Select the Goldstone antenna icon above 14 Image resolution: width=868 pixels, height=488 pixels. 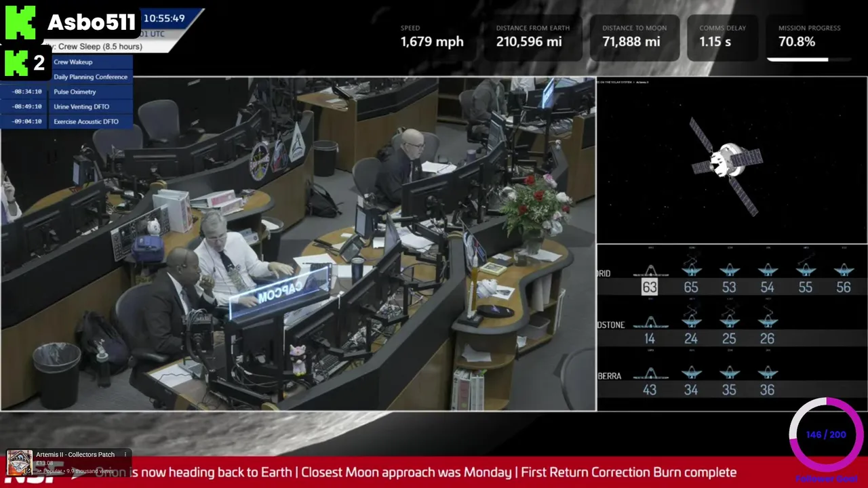click(650, 323)
